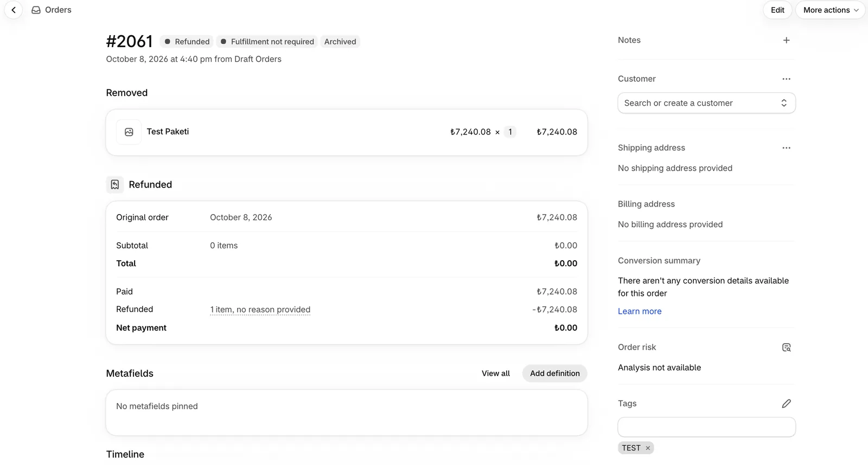Click order number #2061 heading
Viewport: 868px width, 465px height.
pos(129,41)
